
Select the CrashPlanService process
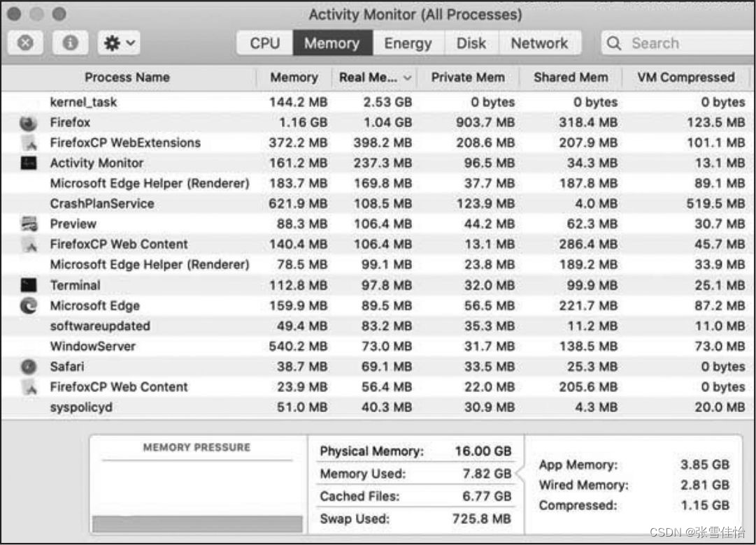tap(102, 204)
